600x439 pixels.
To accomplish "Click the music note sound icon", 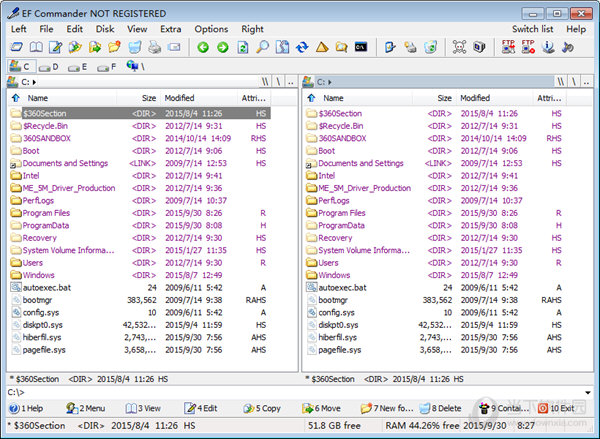I will (x=568, y=47).
